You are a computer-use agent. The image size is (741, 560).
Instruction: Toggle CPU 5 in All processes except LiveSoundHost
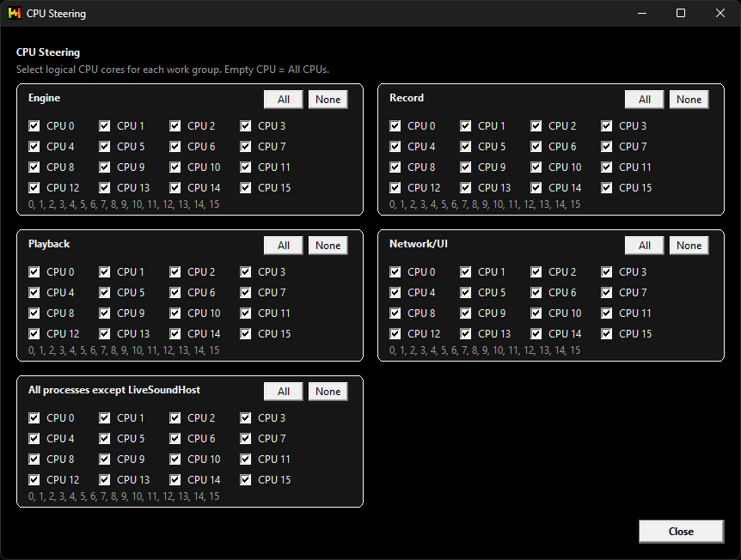[104, 439]
